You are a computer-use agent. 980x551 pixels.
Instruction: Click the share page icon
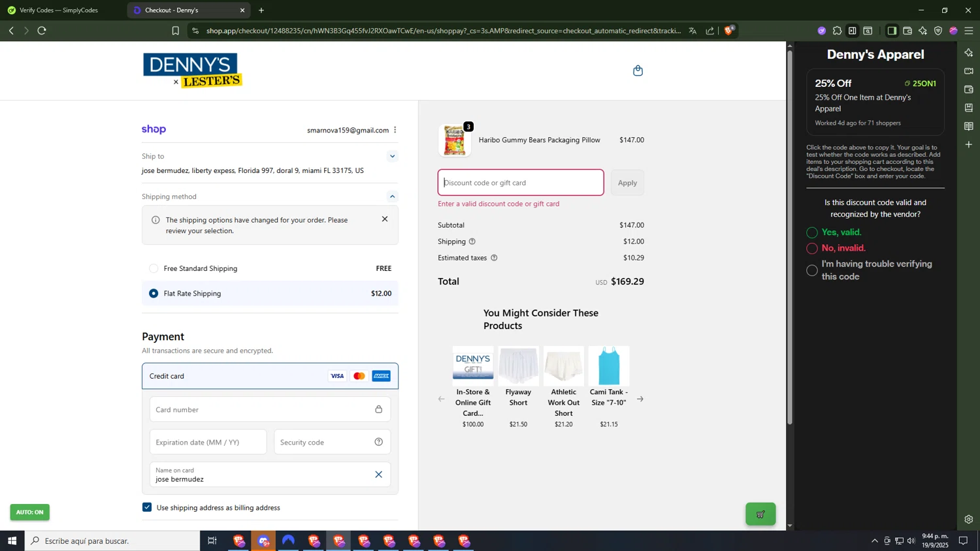[x=710, y=31]
